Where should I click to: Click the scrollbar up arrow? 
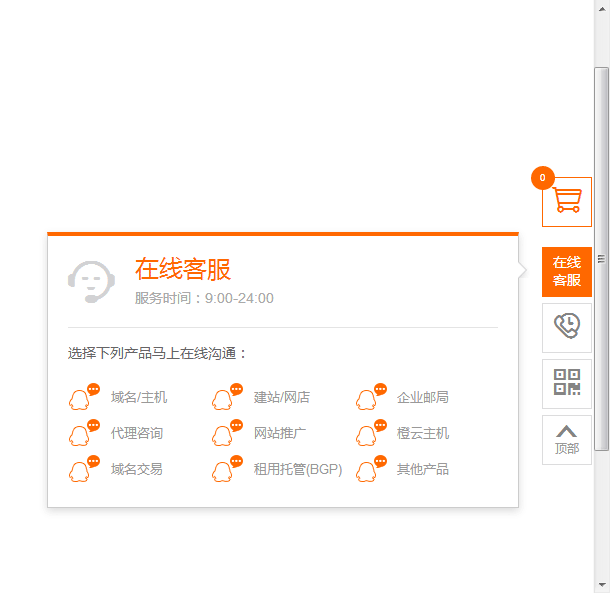tap(602, 9)
